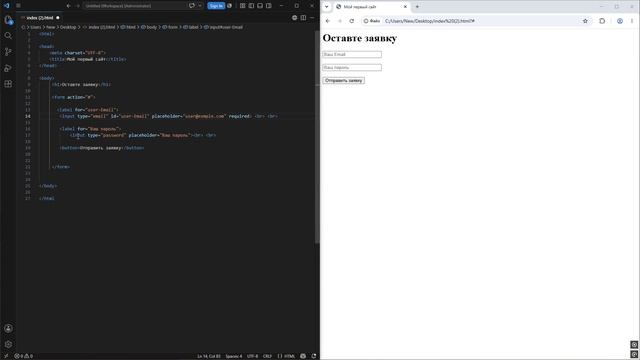Open the Run and Debug view
Image resolution: width=640 pixels, height=360 pixels.
point(8,68)
